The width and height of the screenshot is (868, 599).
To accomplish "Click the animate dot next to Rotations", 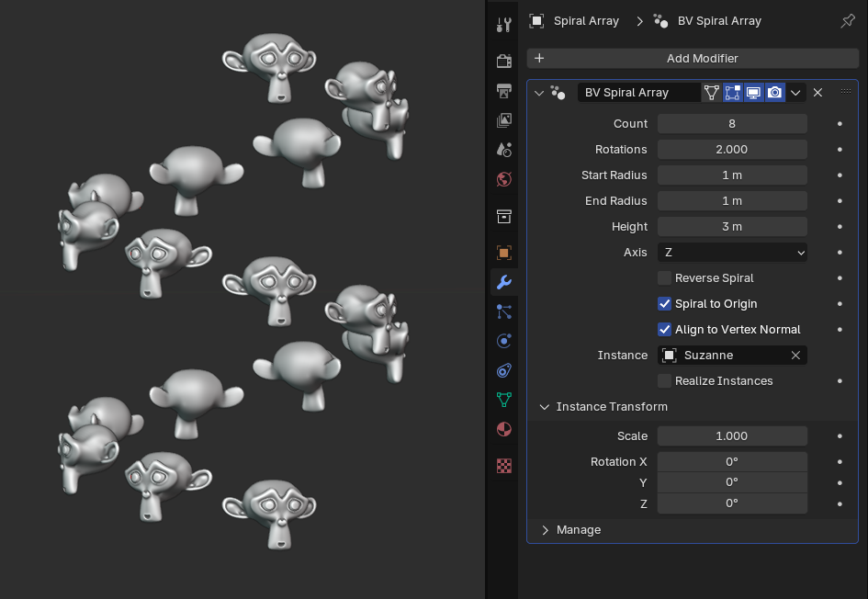I will pos(840,150).
